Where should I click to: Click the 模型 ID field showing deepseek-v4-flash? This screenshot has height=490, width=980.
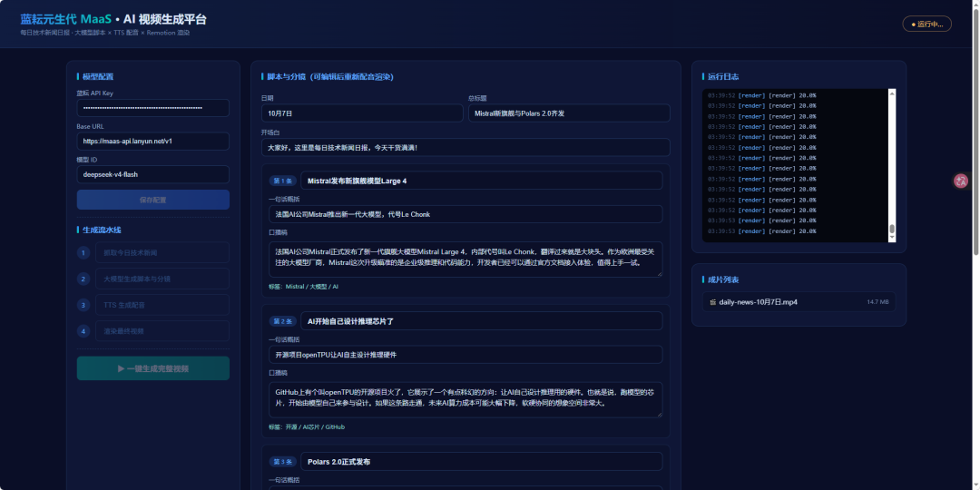153,174
